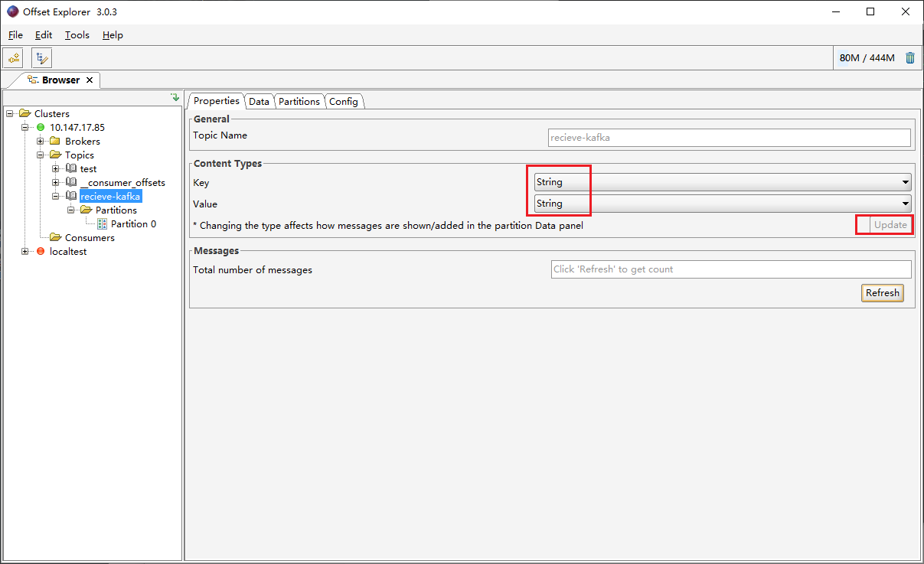Switch to the Data tab
The image size is (924, 564).
[x=260, y=102]
